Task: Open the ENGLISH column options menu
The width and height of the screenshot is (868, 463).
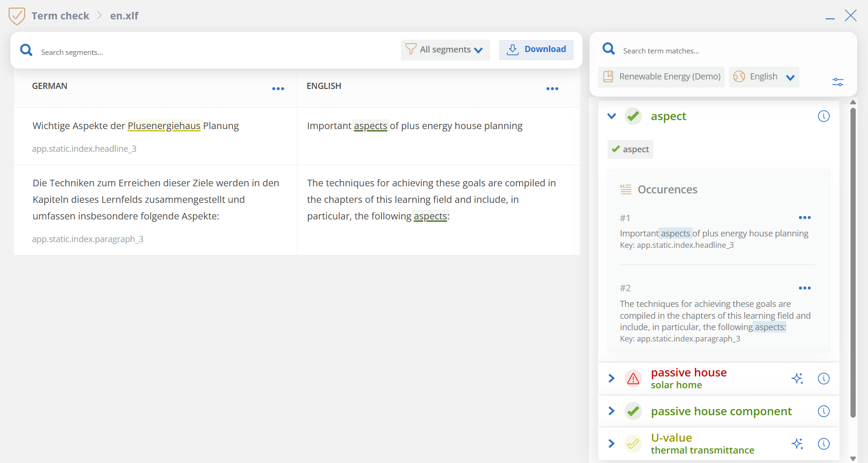Action: click(552, 89)
